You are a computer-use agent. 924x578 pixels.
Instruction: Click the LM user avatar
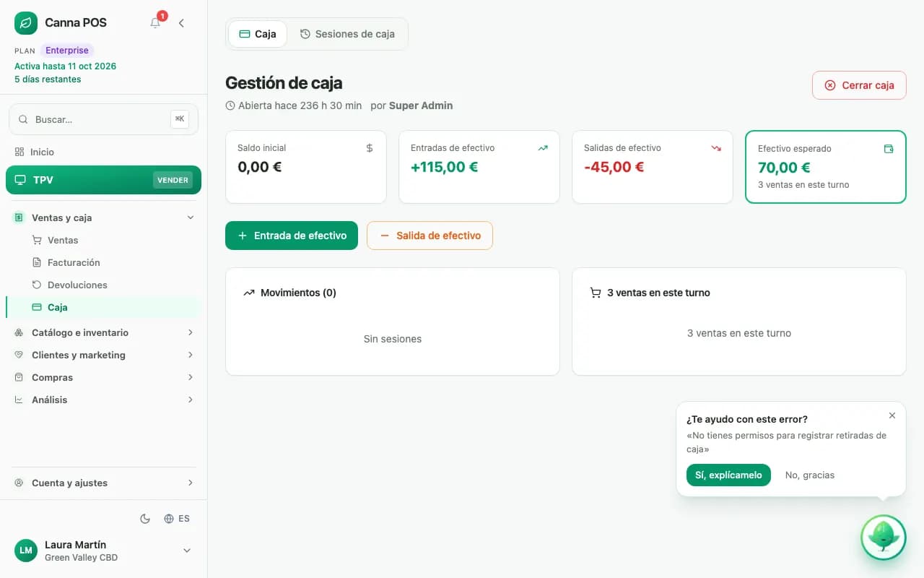(x=26, y=551)
